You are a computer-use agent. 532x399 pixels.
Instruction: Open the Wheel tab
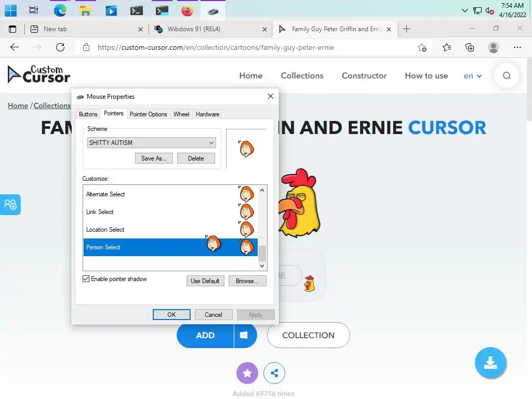click(x=181, y=114)
